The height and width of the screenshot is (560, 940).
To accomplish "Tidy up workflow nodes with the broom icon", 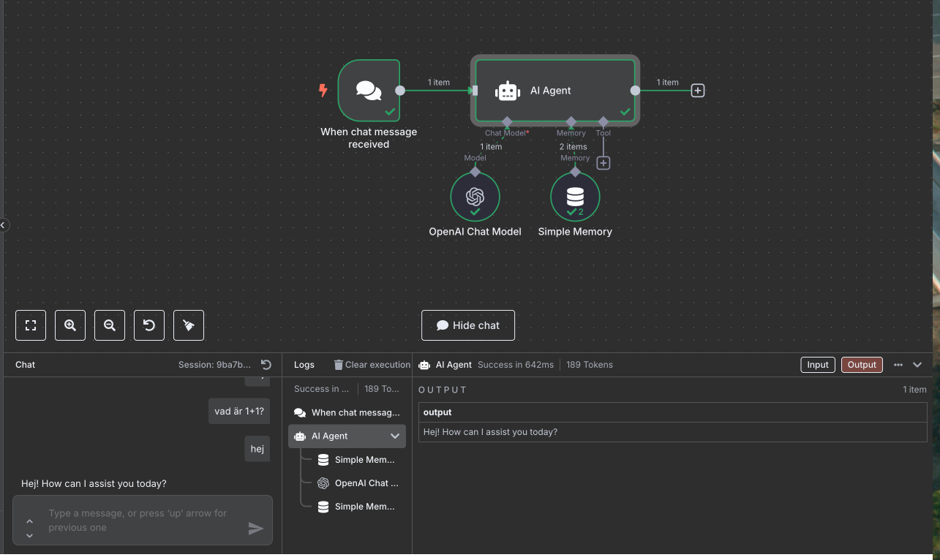I will click(x=189, y=325).
